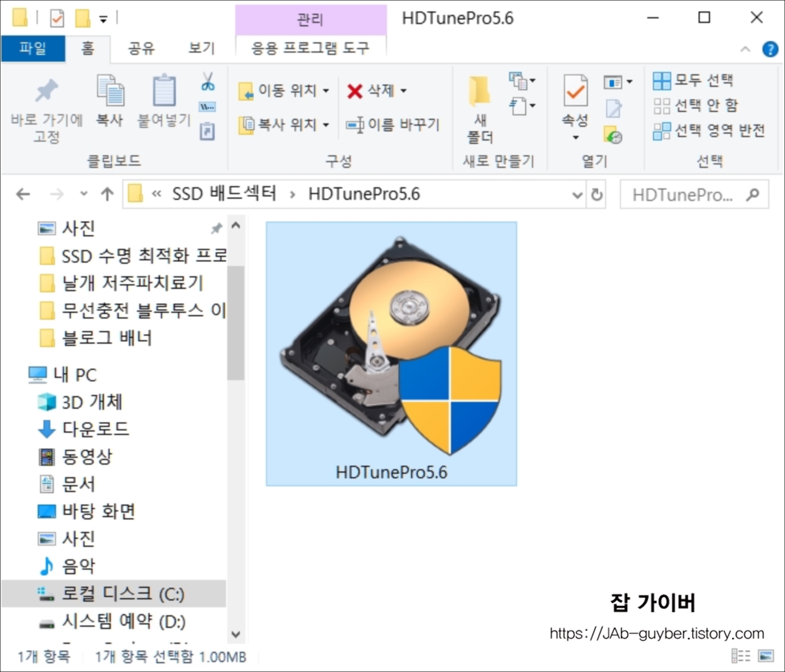Switch to Large icons view in status bar
The width and height of the screenshot is (785, 672).
[x=766, y=656]
